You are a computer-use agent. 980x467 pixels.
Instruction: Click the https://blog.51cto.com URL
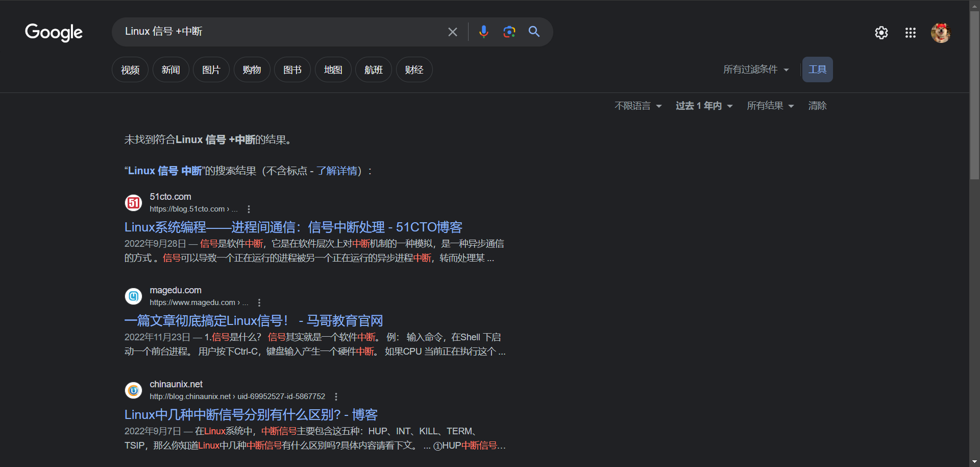(193, 209)
